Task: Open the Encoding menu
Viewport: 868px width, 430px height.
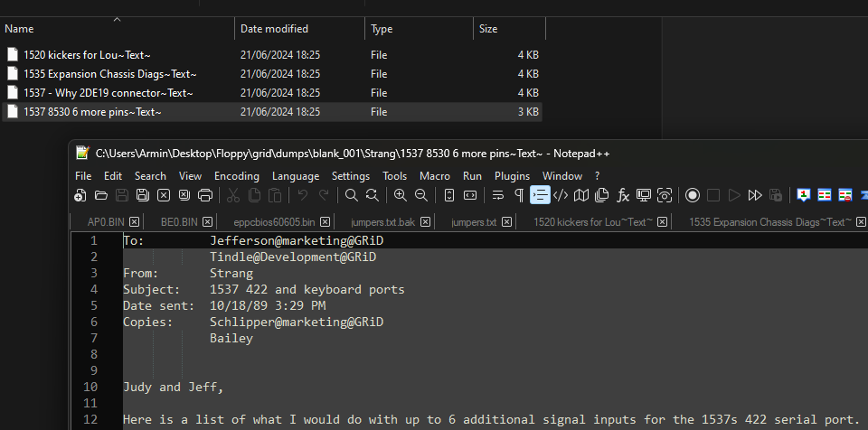Action: click(237, 176)
